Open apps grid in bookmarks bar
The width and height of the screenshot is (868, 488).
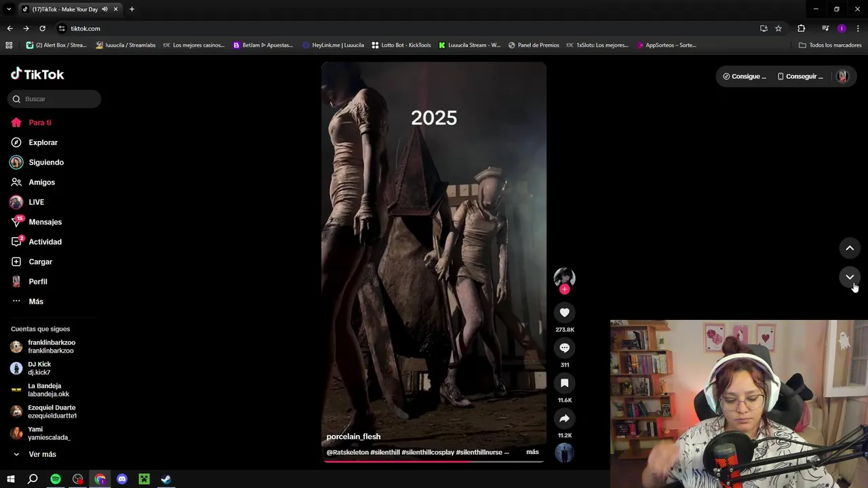coord(9,45)
